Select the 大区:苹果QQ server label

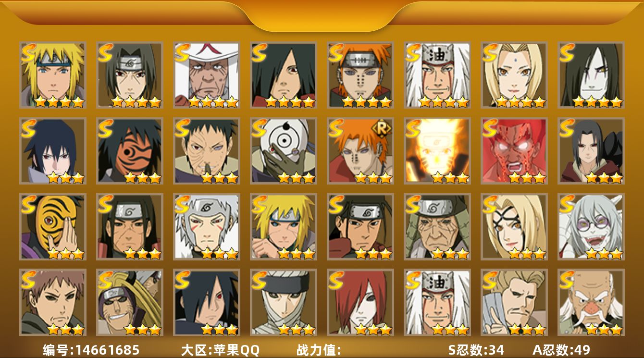point(220,350)
